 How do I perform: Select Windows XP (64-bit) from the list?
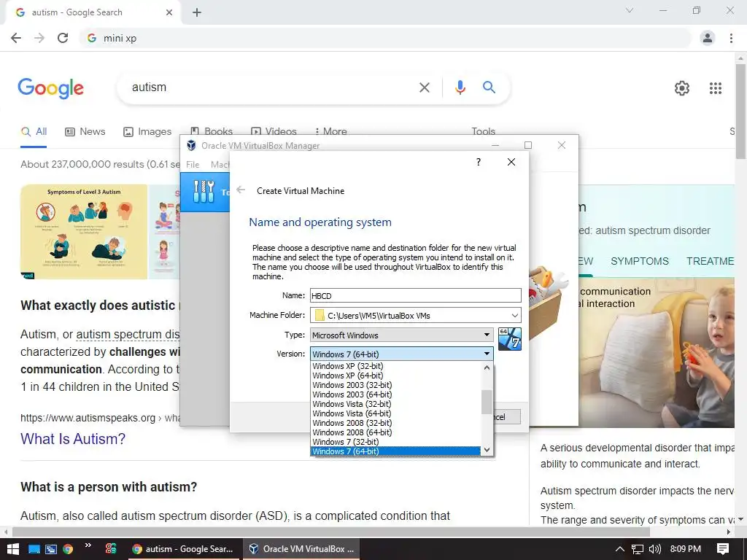pos(395,376)
